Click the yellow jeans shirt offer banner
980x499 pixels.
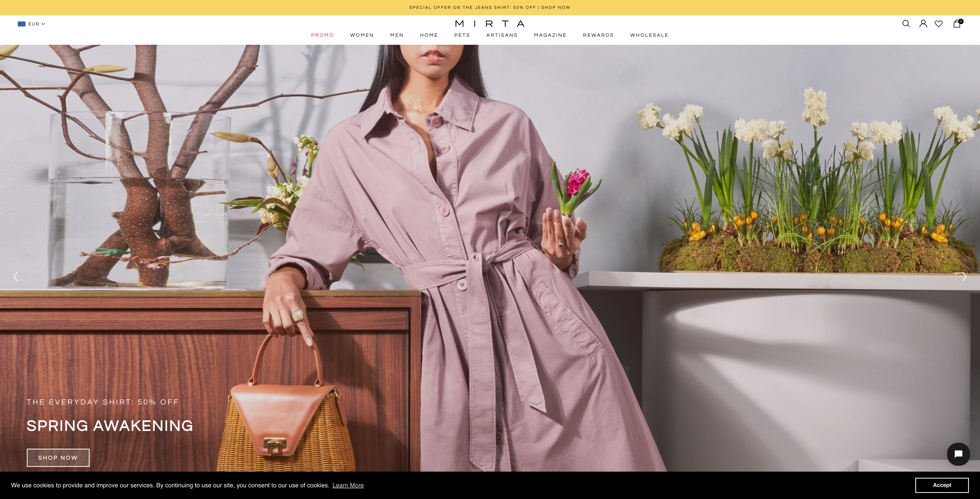[490, 8]
